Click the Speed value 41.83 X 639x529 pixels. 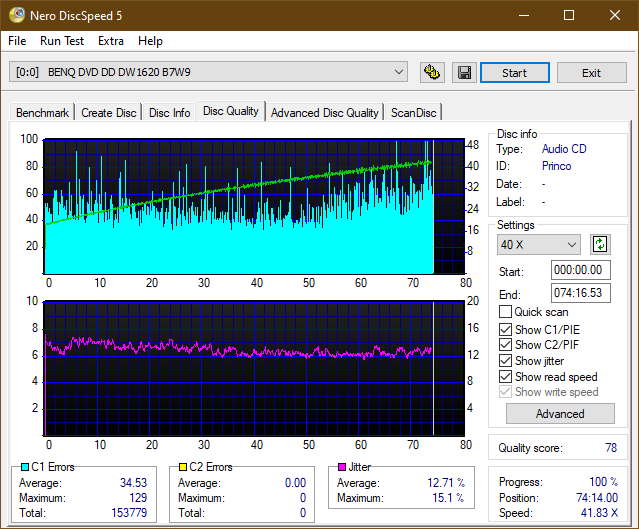599,512
